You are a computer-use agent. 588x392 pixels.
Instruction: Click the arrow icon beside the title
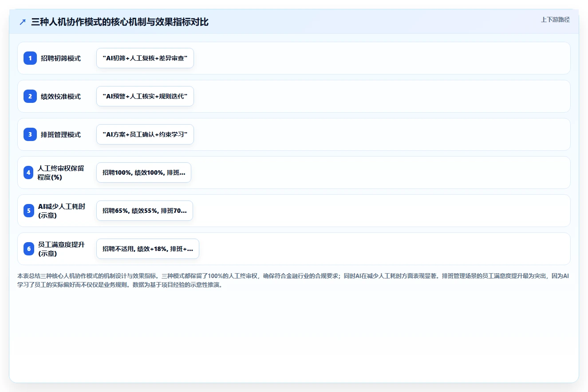click(23, 22)
